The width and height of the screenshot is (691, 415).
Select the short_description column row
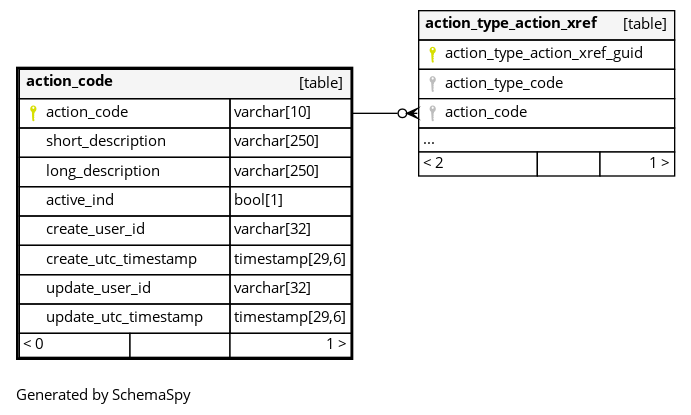pos(185,142)
